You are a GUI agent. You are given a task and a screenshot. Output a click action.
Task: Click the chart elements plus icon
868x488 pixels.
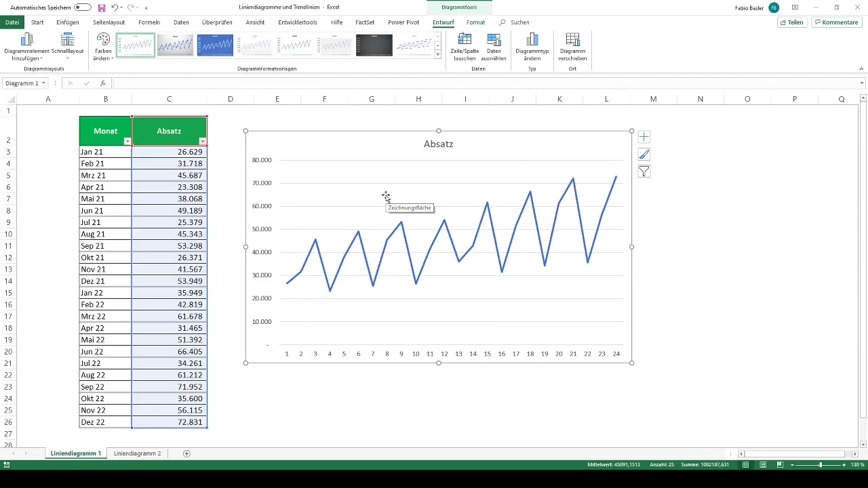[644, 138]
